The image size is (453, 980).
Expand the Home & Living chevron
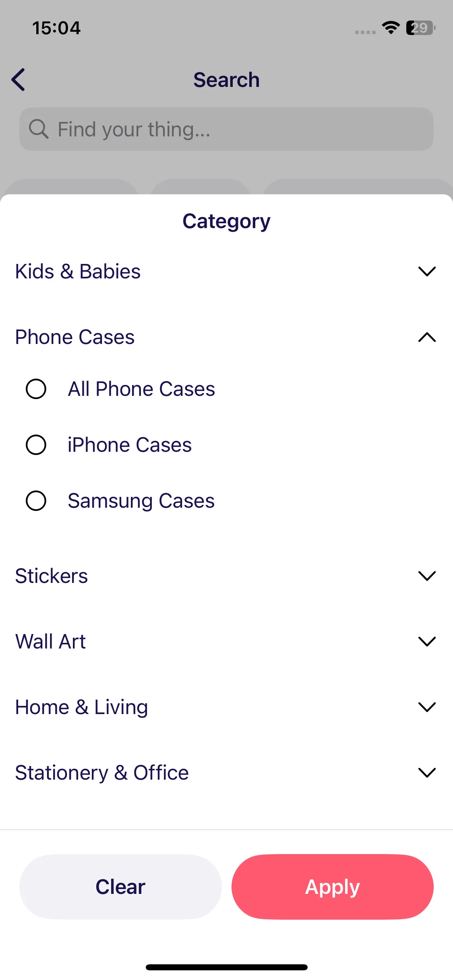pos(427,707)
